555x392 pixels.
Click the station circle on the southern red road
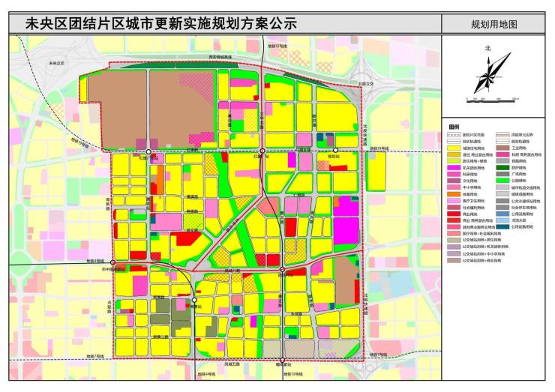pyautogui.click(x=282, y=269)
